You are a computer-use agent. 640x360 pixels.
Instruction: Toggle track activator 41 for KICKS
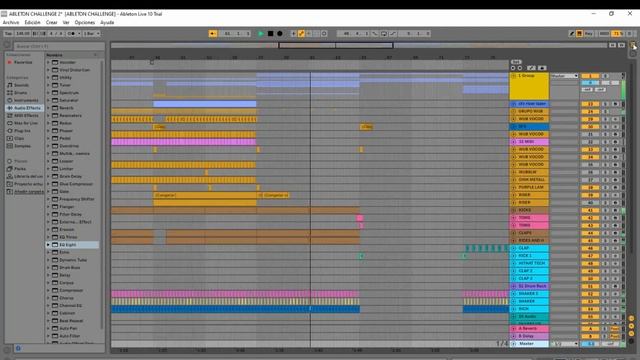pos(590,211)
